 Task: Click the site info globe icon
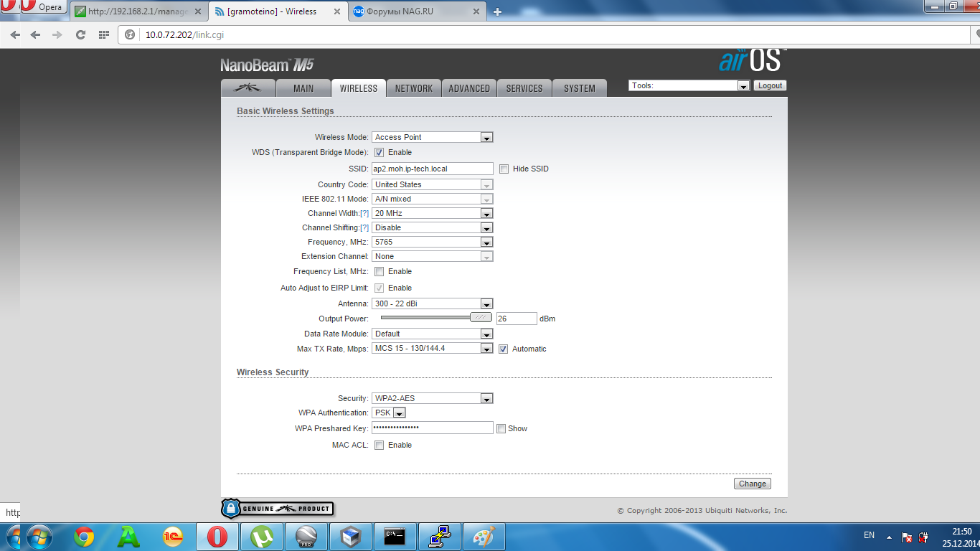point(130,34)
